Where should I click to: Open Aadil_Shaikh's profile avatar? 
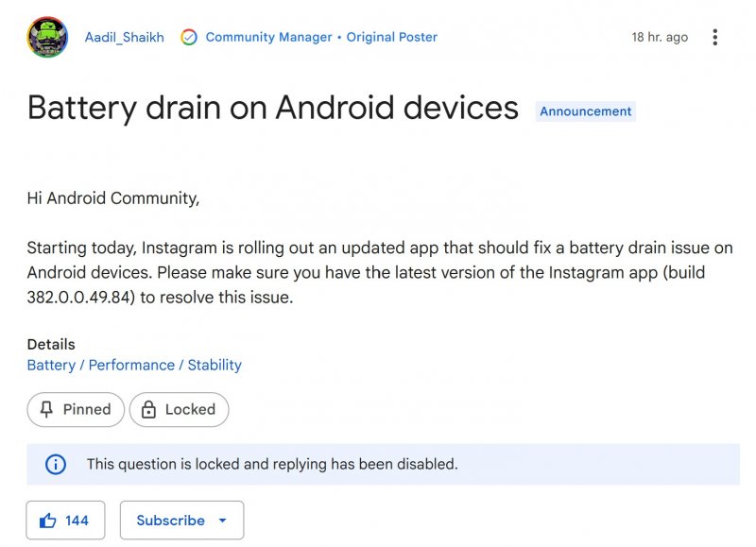click(47, 38)
